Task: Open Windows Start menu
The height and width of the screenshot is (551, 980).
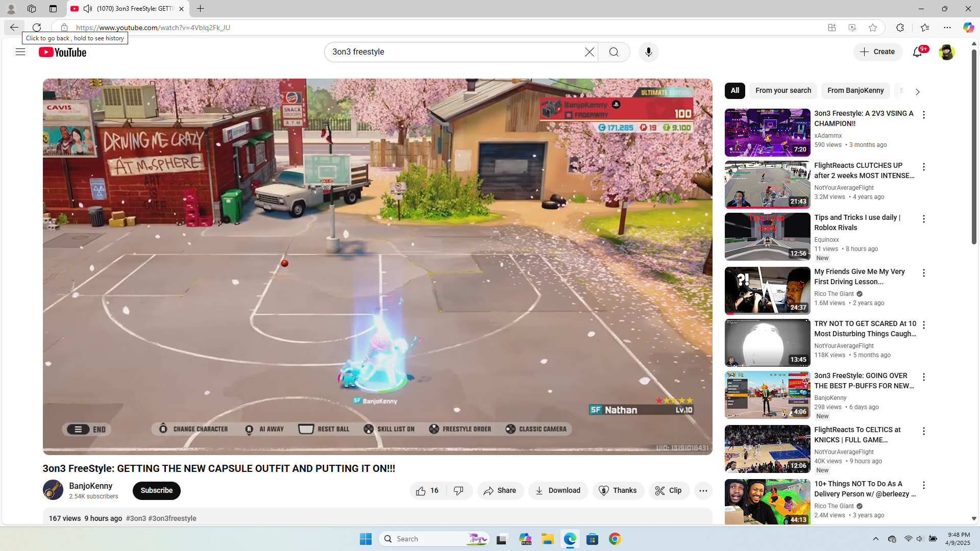Action: coord(365,539)
